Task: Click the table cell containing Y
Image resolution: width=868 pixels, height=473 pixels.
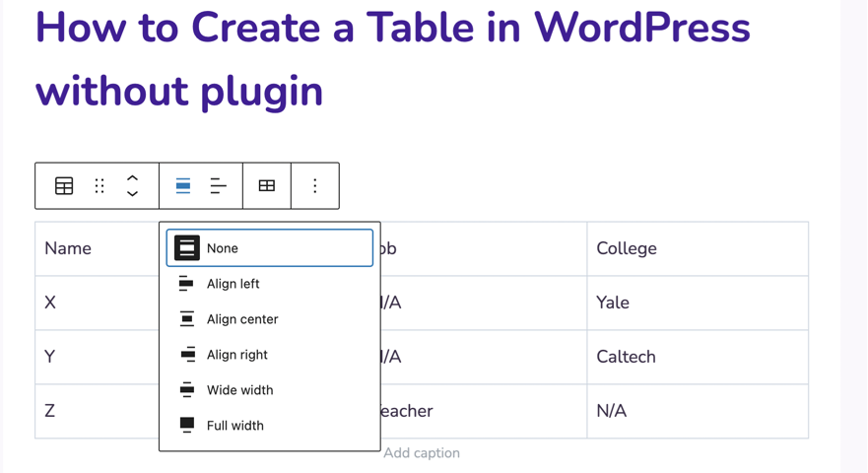Action: (97, 357)
